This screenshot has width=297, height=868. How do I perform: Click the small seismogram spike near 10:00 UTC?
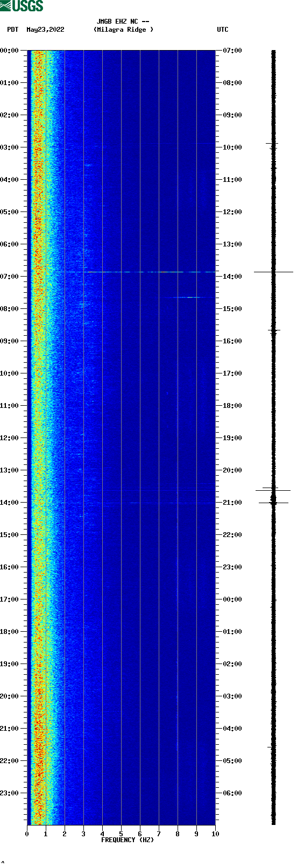pos(272,143)
